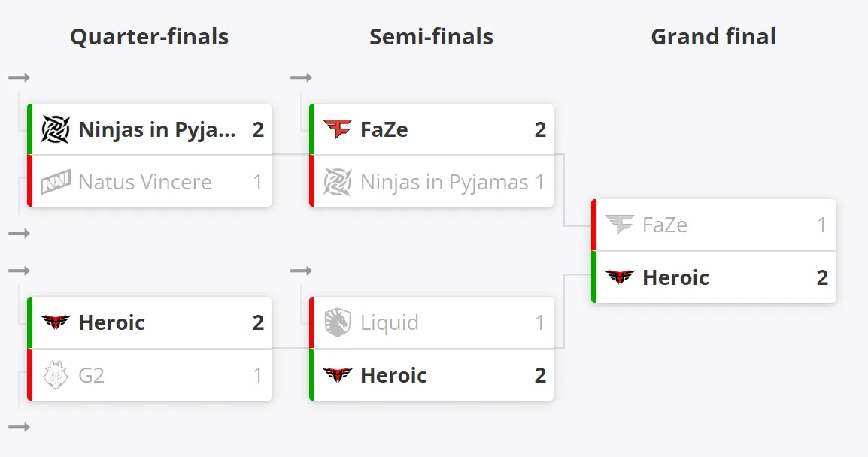Screen dimensions: 868x457
Task: Open the Liquid team name link
Action: coord(389,322)
